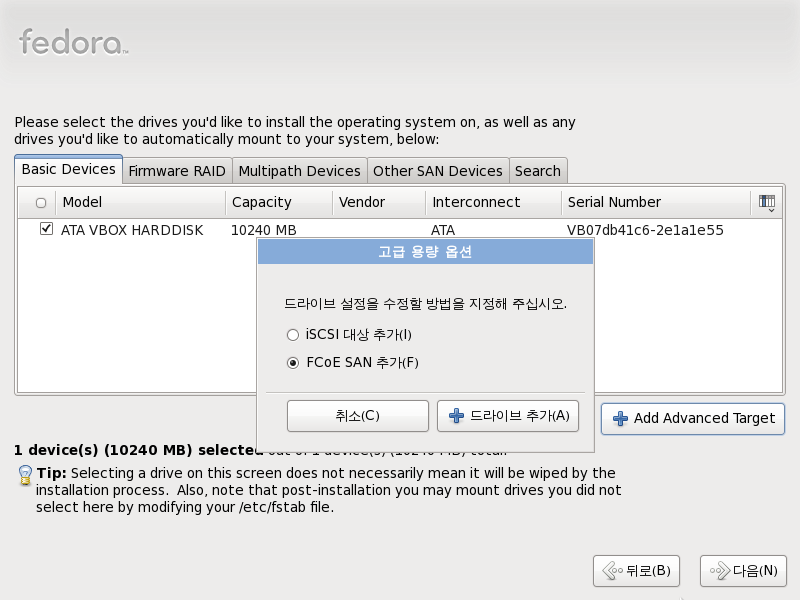Sort by the Serial Number column header
800x600 pixels.
[x=656, y=203]
